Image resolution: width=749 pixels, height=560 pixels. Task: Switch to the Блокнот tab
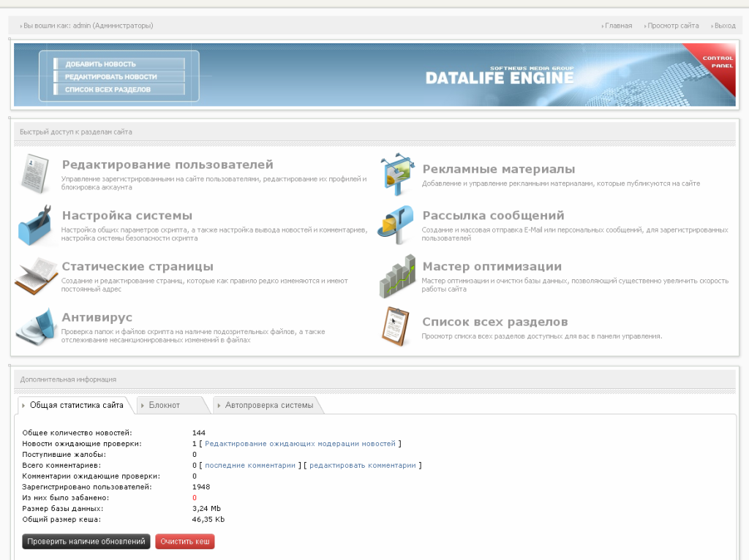pos(165,405)
